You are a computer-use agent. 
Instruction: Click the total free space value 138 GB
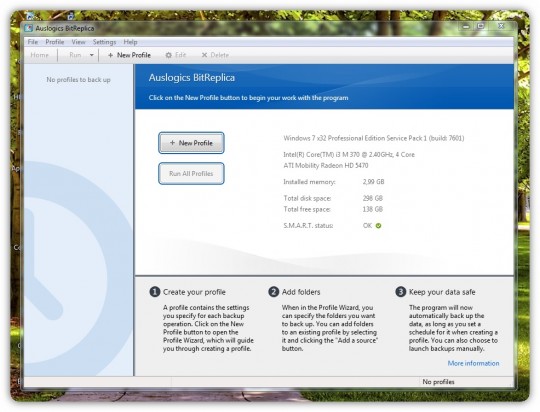(373, 209)
